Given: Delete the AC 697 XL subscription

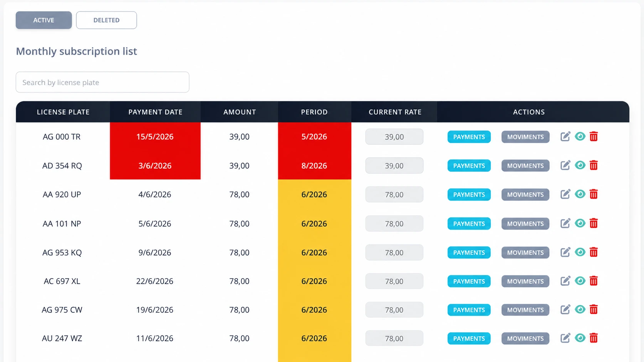Looking at the screenshot, I should click(x=594, y=281).
